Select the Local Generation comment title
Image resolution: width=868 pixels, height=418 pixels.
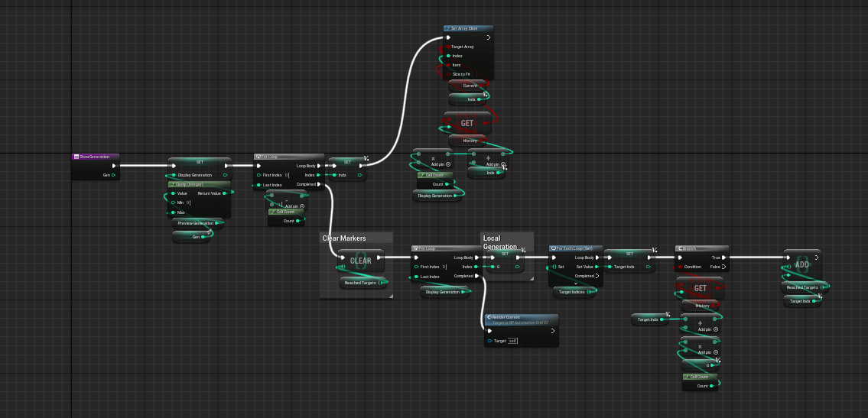pos(500,243)
